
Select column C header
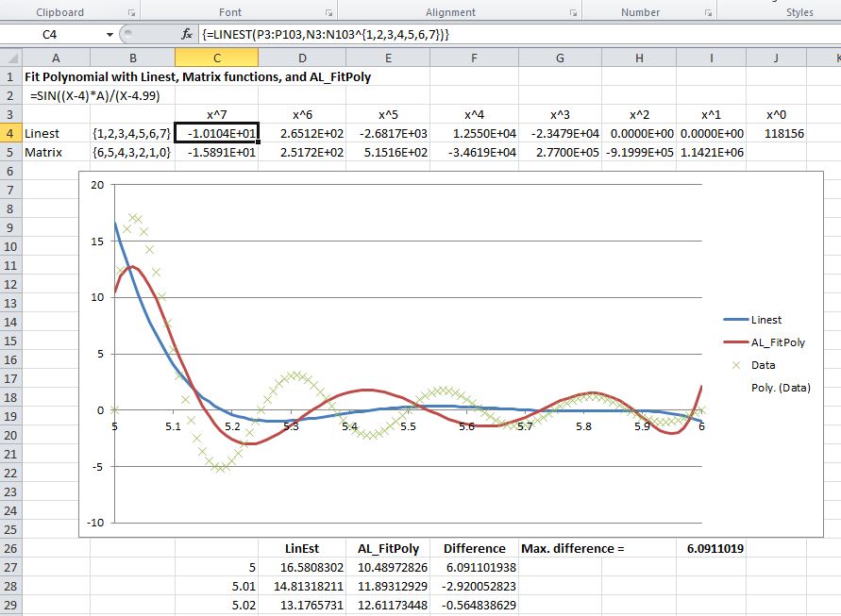[217, 58]
